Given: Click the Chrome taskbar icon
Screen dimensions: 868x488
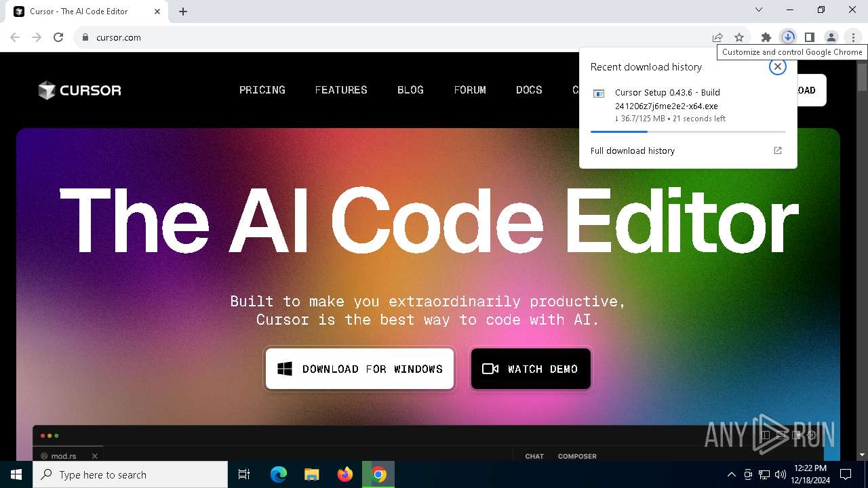Looking at the screenshot, I should coord(378,474).
